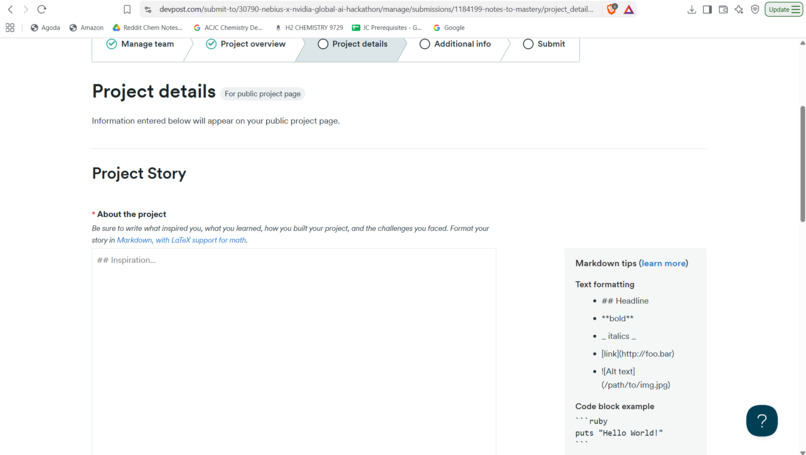Go to the Submit step

click(544, 44)
